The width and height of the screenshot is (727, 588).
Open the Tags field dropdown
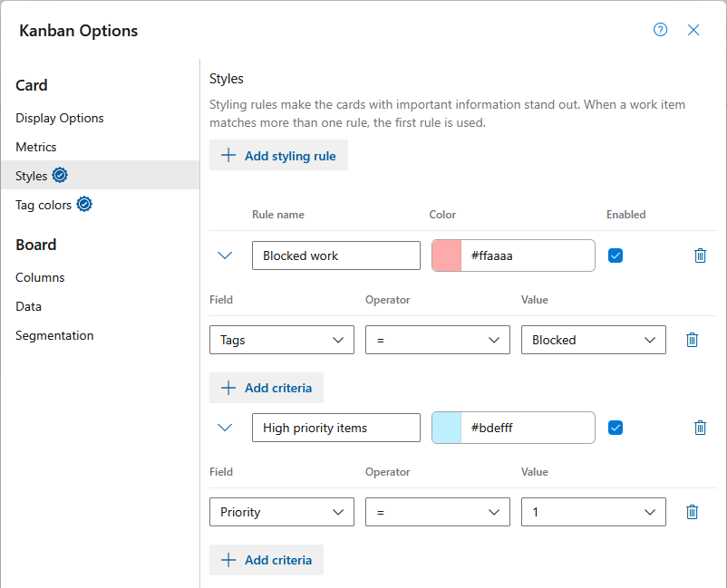pyautogui.click(x=281, y=340)
